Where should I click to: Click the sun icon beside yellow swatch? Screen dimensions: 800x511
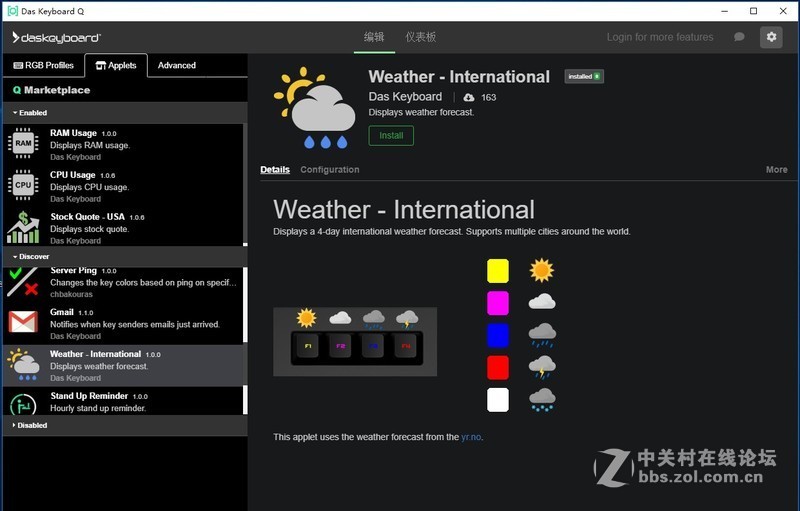coord(541,270)
